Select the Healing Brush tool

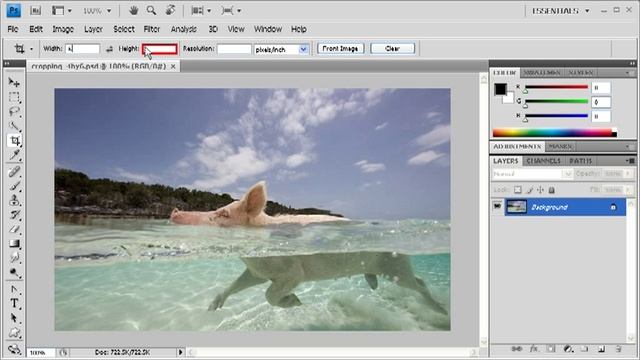(14, 172)
